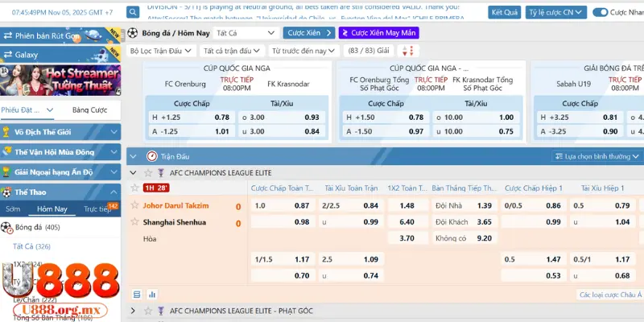Screen dimensions: 644x322
Task: Open match statistics bar chart icon
Action: [x=152, y=295]
